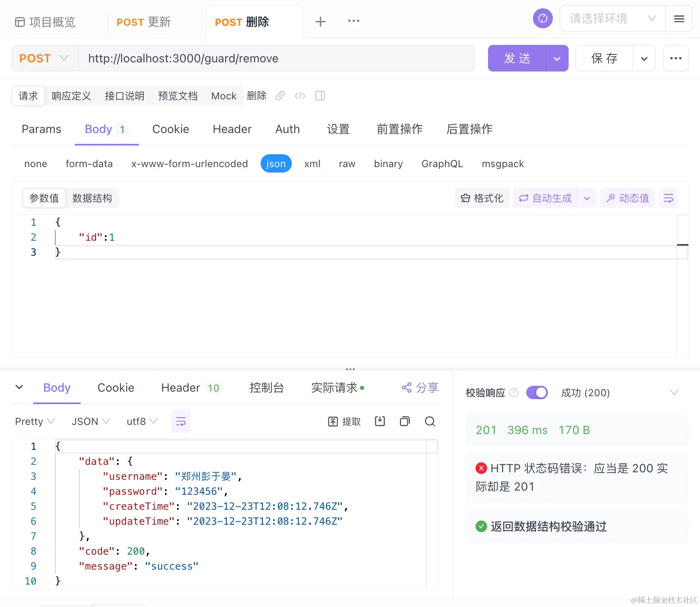Click 动态值 dynamic value button
This screenshot has width=700, height=607.
pyautogui.click(x=628, y=198)
